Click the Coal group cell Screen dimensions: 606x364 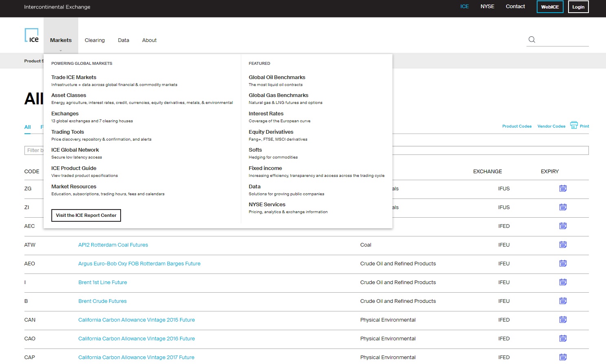[366, 245]
